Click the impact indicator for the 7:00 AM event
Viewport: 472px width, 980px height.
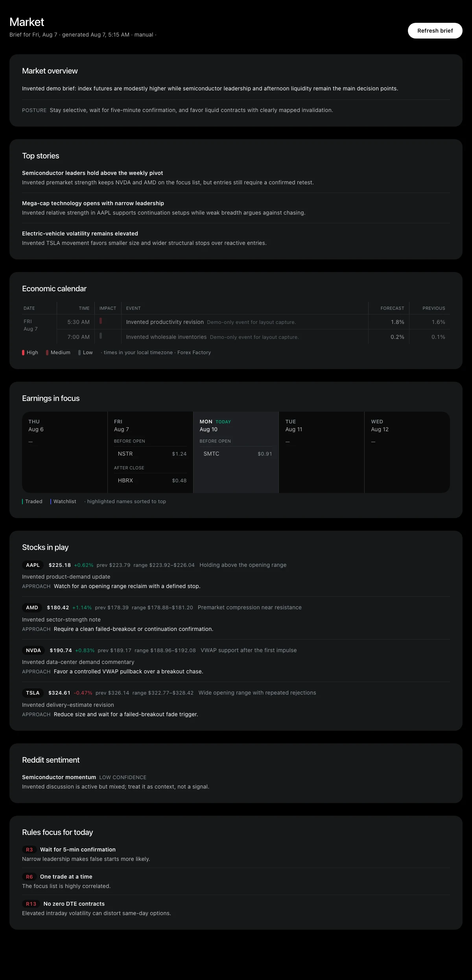[x=101, y=336]
